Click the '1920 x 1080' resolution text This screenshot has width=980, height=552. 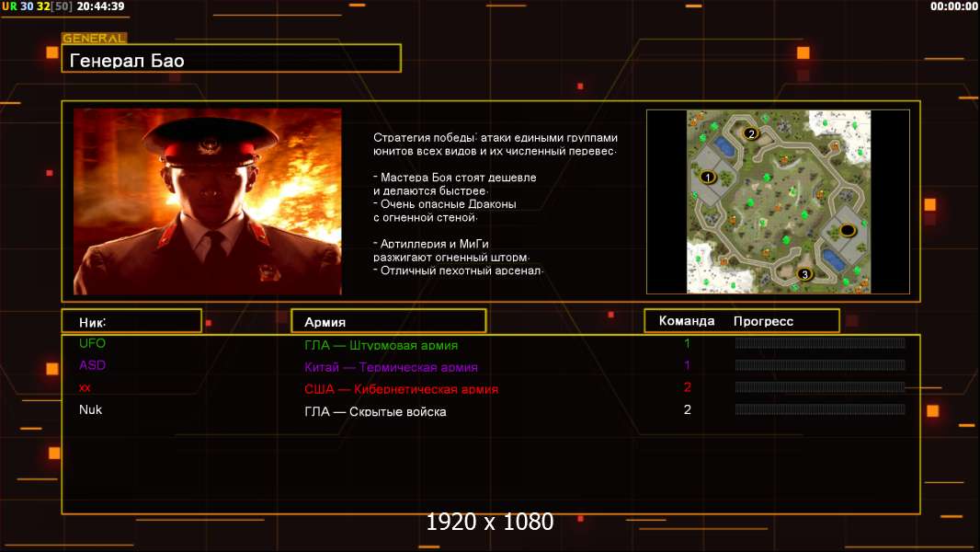click(x=490, y=522)
